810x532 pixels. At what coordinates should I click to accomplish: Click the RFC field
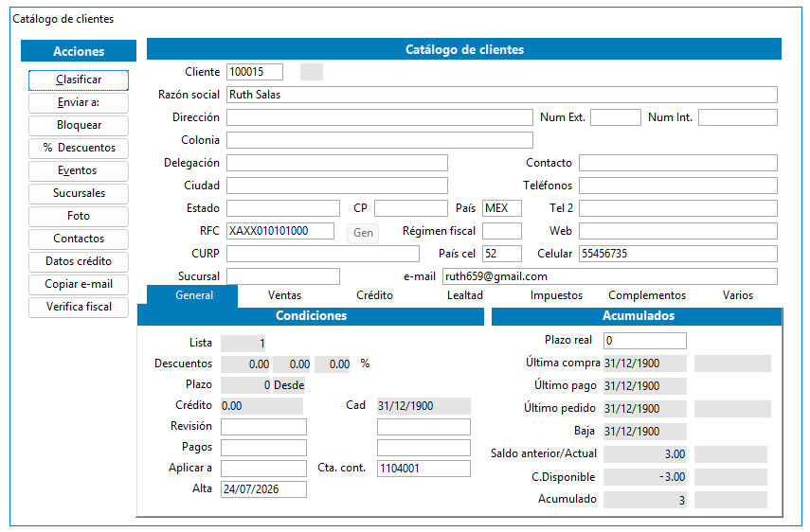tap(280, 231)
